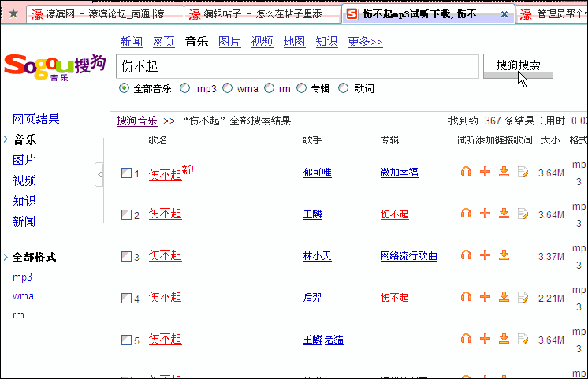
Task: Open lyrics for row 4 song 后羿
Action: tap(523, 297)
